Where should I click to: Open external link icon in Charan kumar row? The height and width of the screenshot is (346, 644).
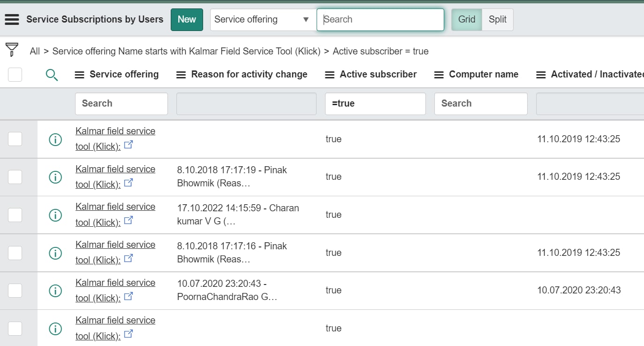point(128,220)
